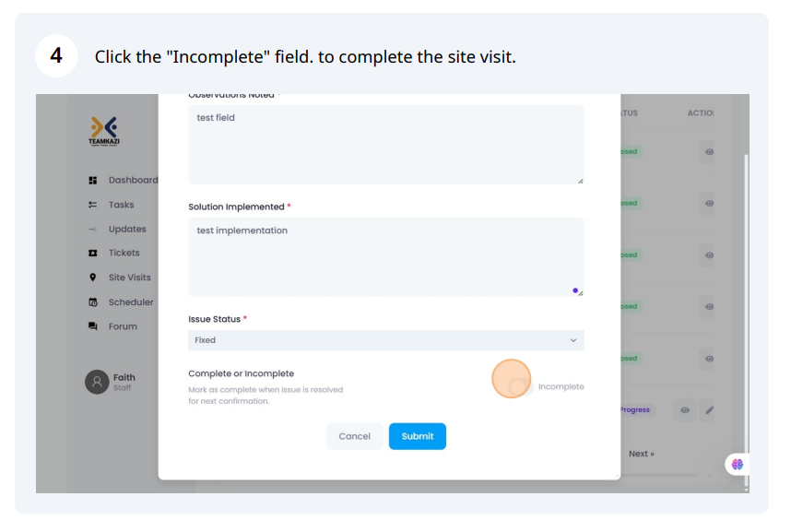Click the chevron arrow on Issue Status field
Viewport: 791px width, 532px height.
(573, 340)
